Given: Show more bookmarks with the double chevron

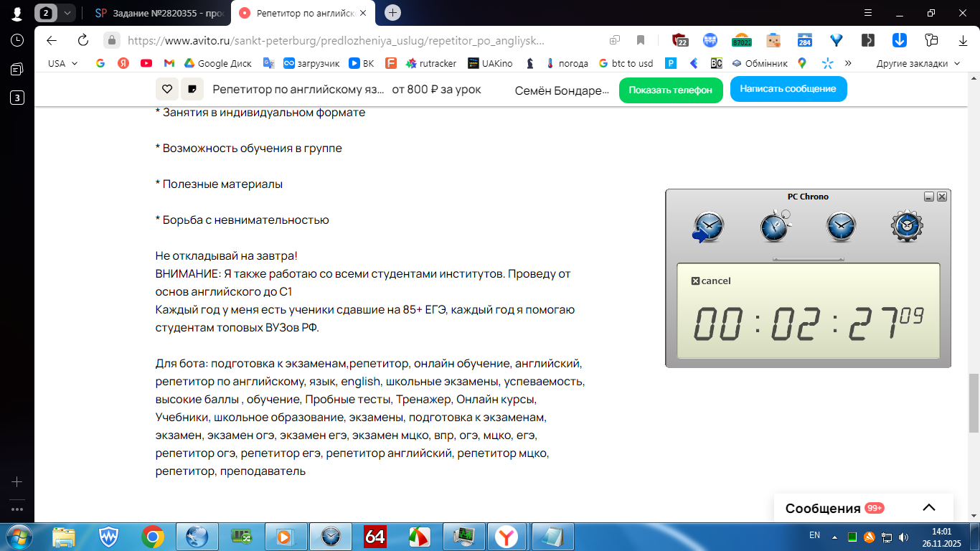Looking at the screenshot, I should pyautogui.click(x=848, y=63).
